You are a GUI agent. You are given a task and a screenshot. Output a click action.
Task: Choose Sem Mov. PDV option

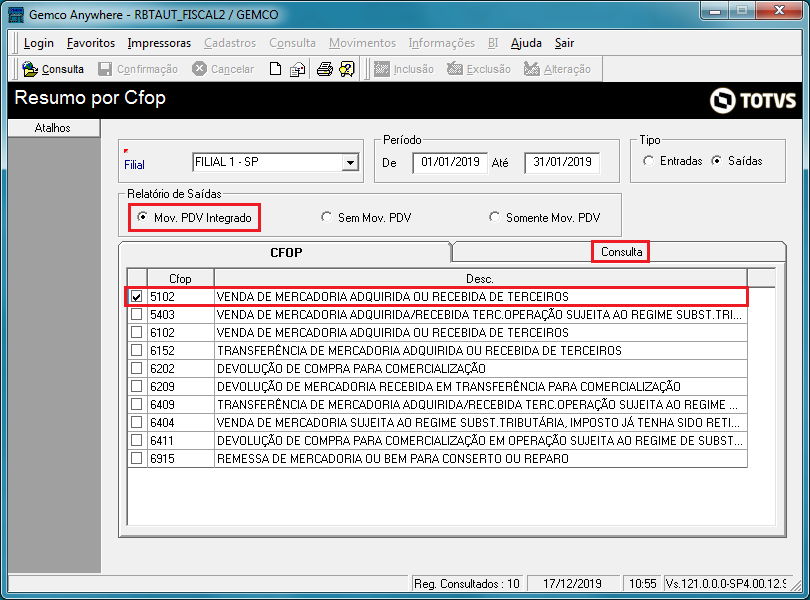coord(326,217)
